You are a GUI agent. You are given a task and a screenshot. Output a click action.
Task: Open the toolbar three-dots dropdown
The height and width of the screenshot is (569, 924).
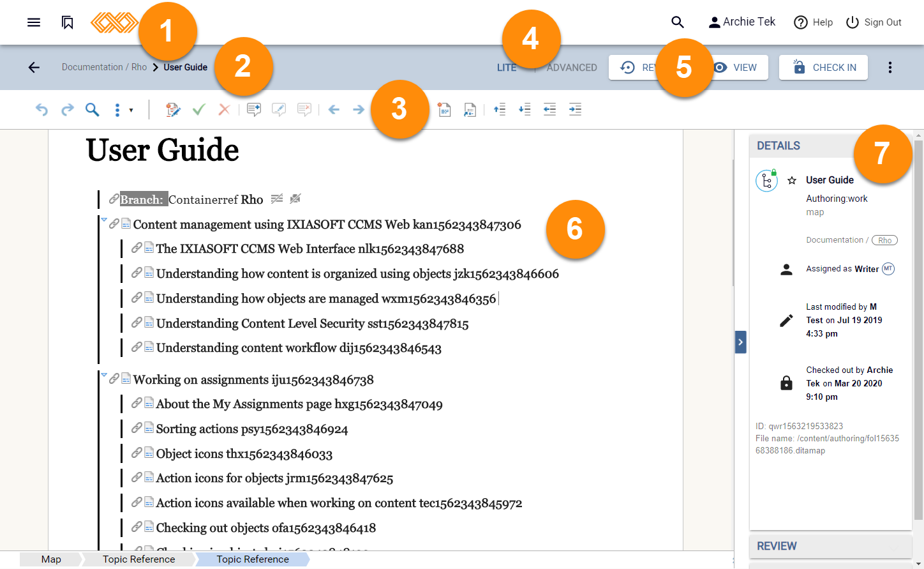(x=123, y=110)
